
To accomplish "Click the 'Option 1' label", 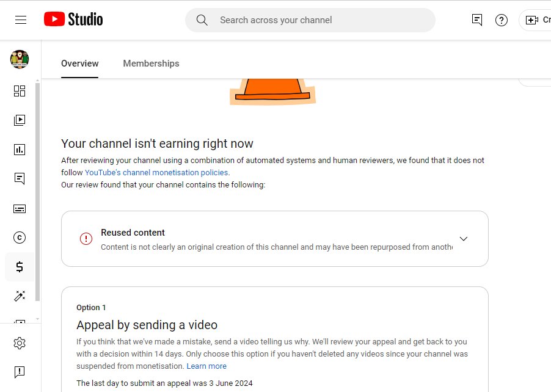I will click(x=91, y=307).
